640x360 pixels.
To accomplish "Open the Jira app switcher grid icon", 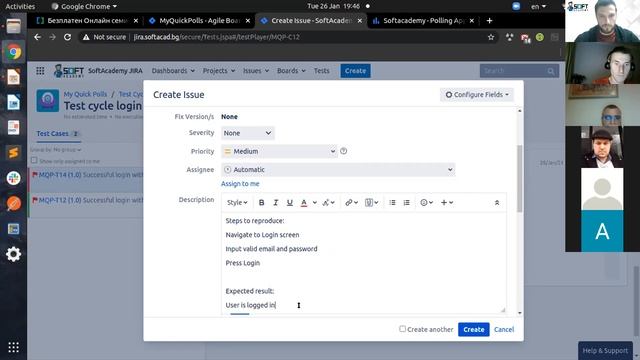I will pos(40,71).
